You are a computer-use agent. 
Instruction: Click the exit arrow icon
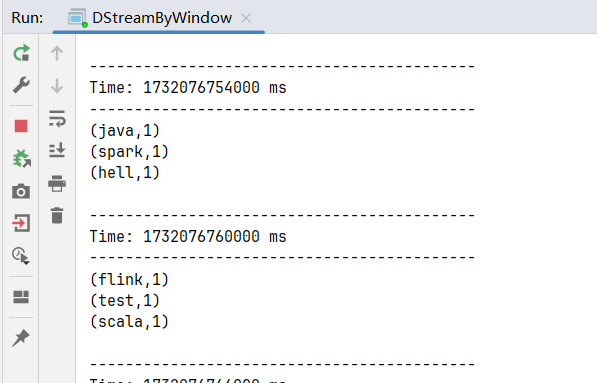[21, 223]
